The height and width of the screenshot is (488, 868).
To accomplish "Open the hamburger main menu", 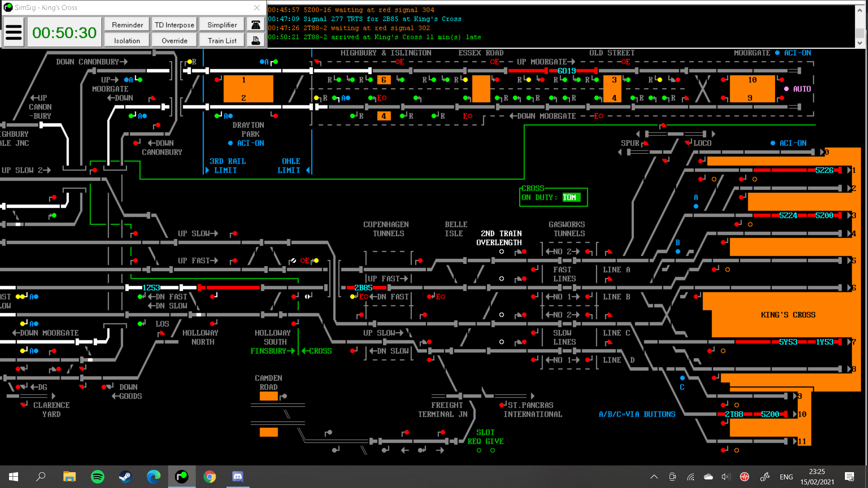I will click(x=14, y=33).
